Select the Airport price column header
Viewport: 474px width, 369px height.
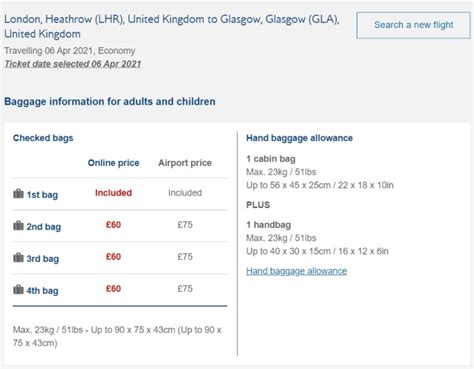pos(185,163)
